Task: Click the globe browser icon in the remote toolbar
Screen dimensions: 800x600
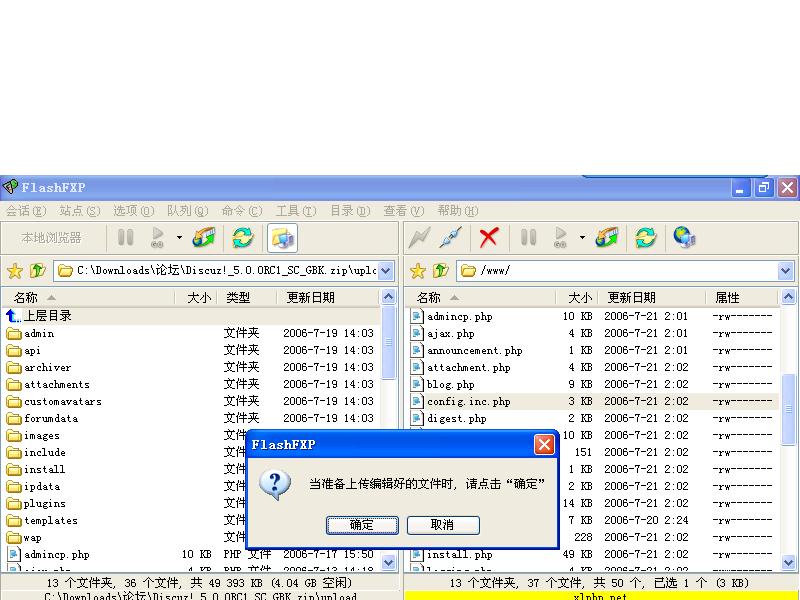Action: [684, 238]
